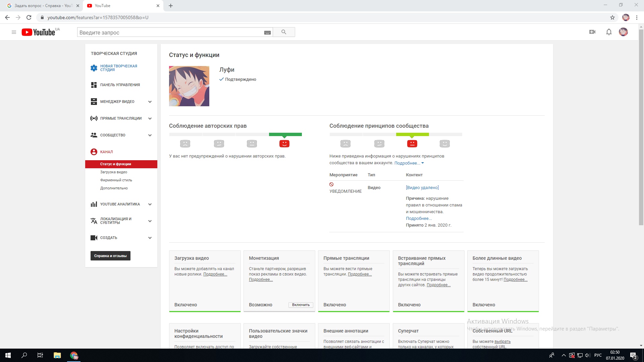Click the Справка и отзывы button
The height and width of the screenshot is (362, 644).
coord(110,256)
